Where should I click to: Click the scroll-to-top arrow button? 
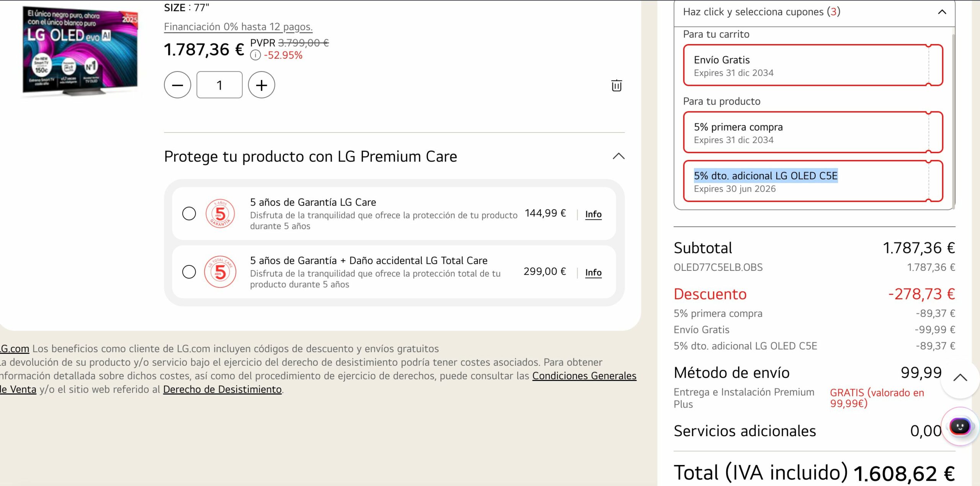(x=960, y=378)
